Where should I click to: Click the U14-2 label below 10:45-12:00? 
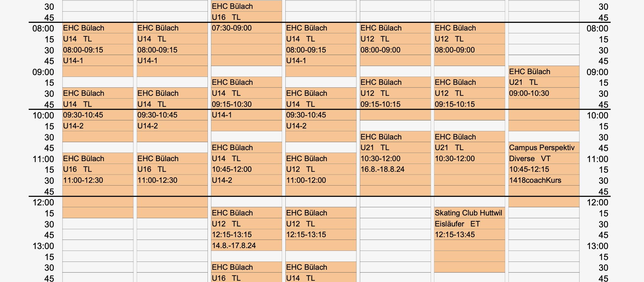click(x=222, y=180)
